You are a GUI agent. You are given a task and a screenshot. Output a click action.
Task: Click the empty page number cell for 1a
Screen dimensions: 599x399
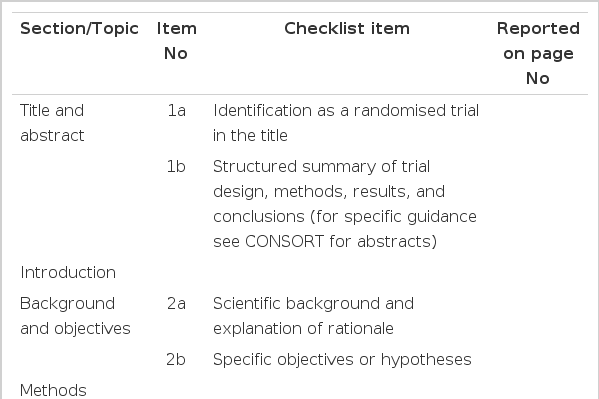click(538, 123)
